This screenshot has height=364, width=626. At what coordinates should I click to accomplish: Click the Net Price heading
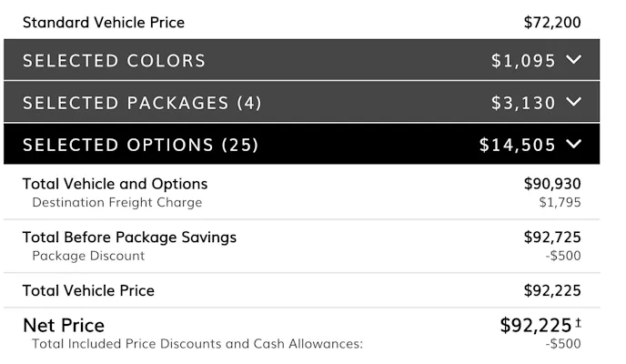(x=64, y=325)
